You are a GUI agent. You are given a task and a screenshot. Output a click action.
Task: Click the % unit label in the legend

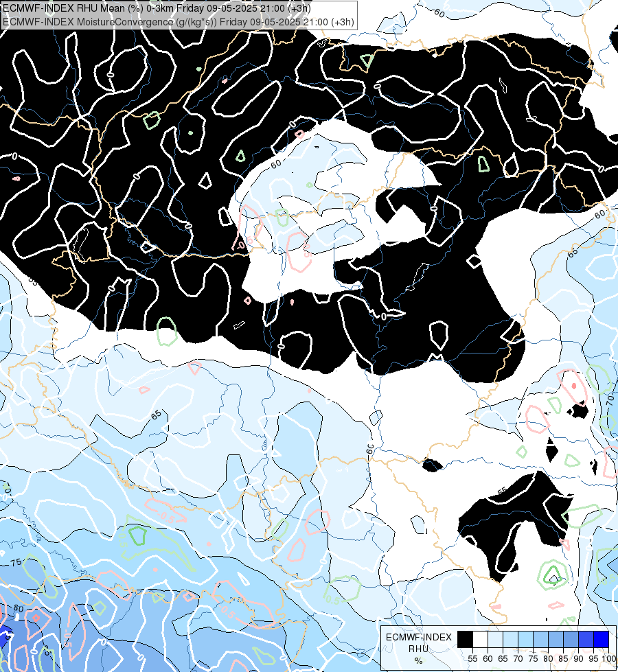[x=419, y=661]
